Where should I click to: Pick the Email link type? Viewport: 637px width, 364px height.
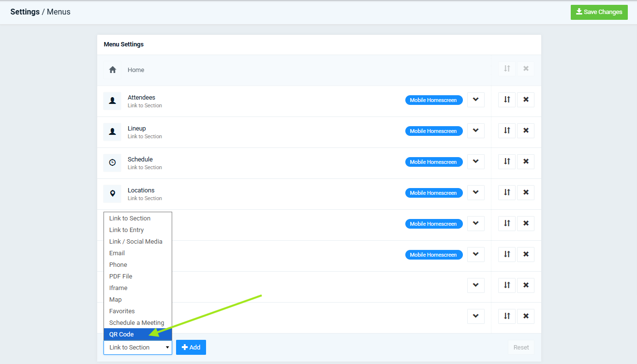coord(138,253)
